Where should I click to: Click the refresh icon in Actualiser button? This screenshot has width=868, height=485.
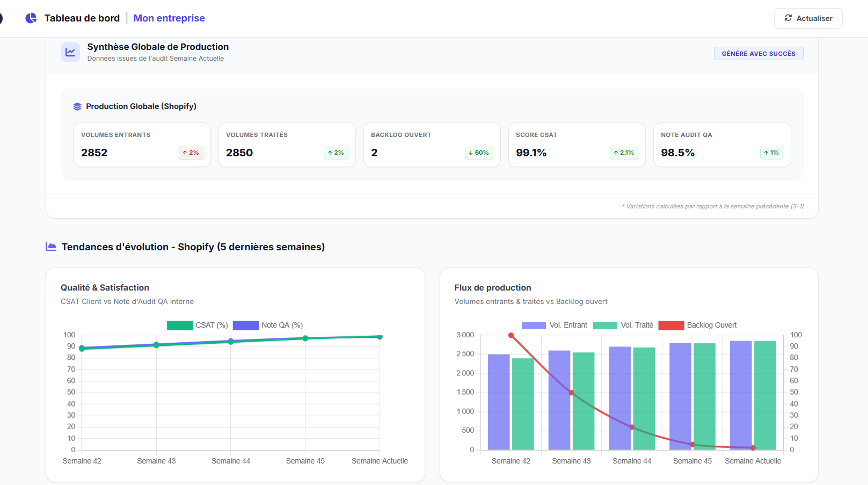[x=788, y=18]
